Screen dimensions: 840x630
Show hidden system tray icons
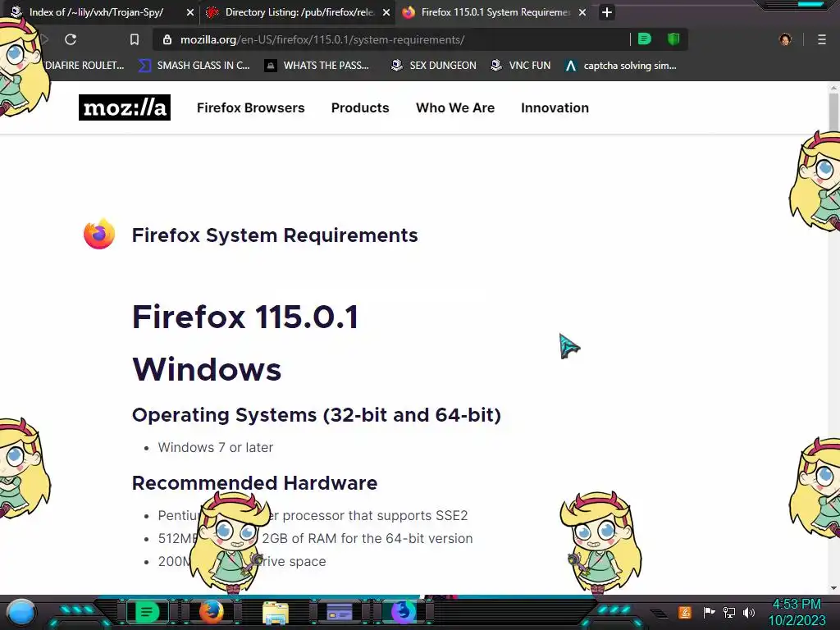click(660, 613)
